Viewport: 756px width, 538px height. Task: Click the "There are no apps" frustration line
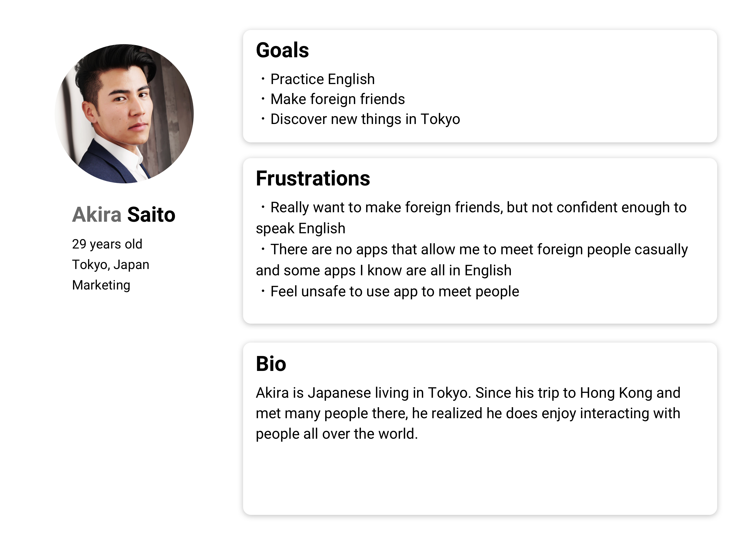click(479, 249)
